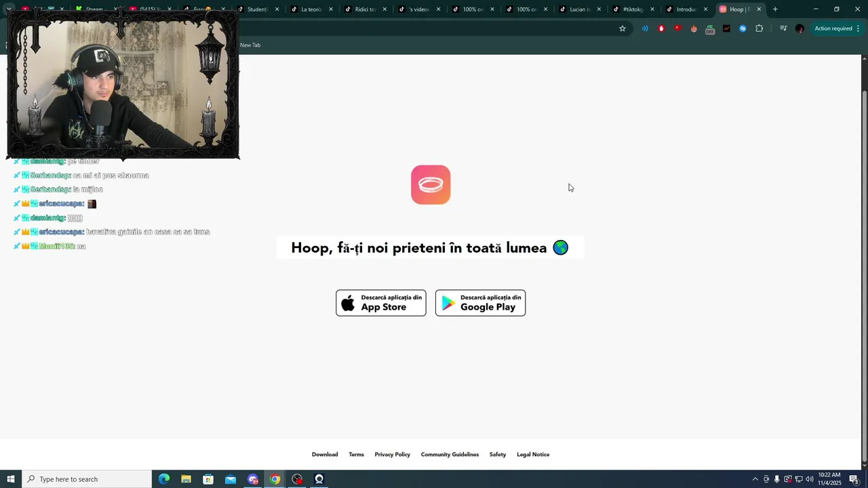
Task: Click the network tray icon
Action: [x=798, y=479]
